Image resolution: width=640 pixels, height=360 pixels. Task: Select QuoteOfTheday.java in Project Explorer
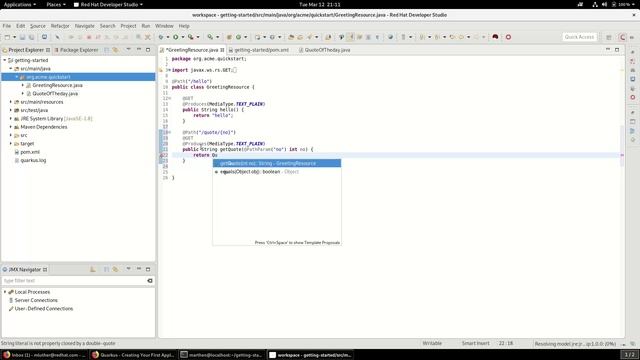point(55,93)
